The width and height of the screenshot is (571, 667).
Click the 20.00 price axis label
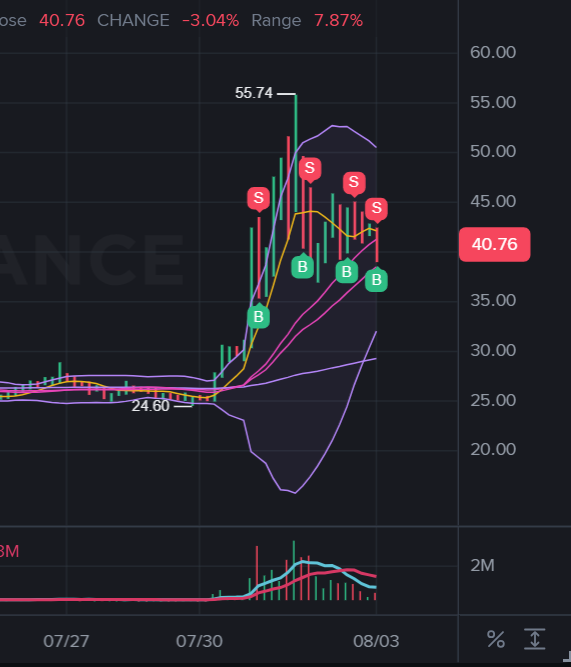493,450
